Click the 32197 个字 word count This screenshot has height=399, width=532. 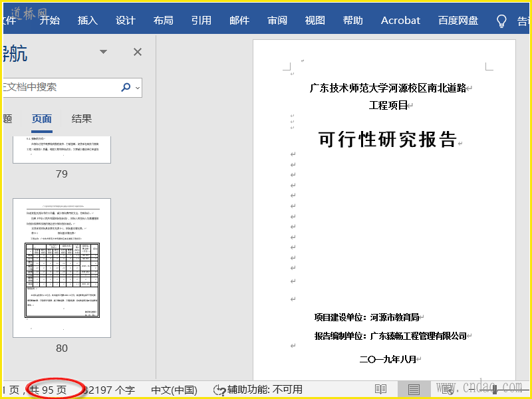click(x=108, y=390)
